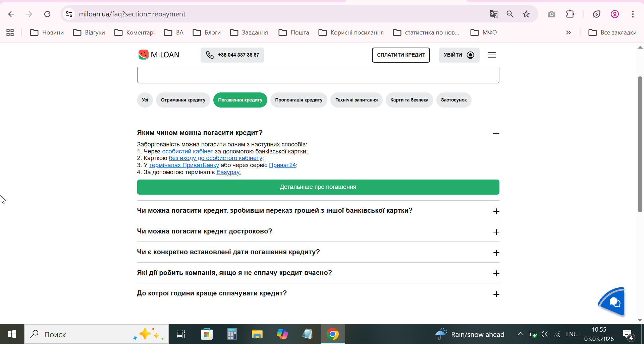The image size is (644, 344).
Task: Open the Chrome profile avatar
Action: pos(615,14)
